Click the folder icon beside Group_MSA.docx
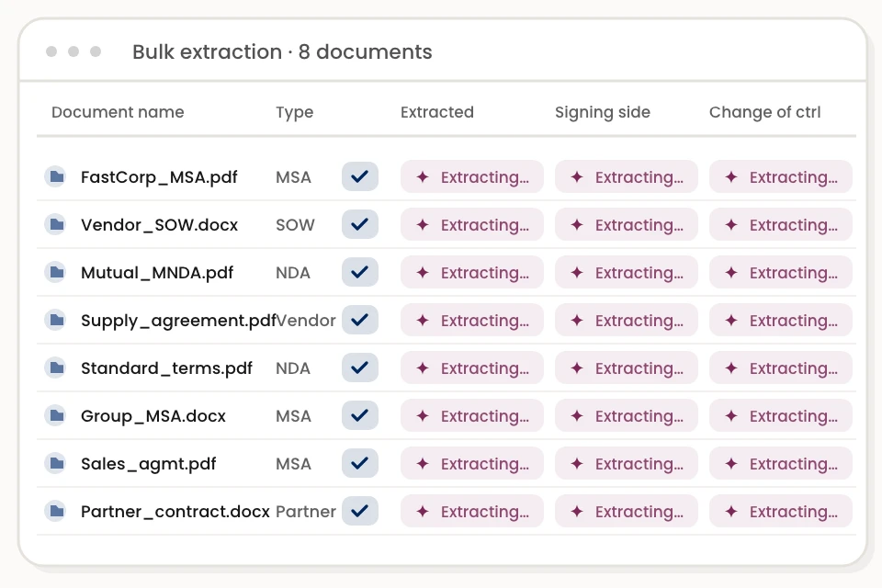The height and width of the screenshot is (588, 882). pyautogui.click(x=56, y=416)
